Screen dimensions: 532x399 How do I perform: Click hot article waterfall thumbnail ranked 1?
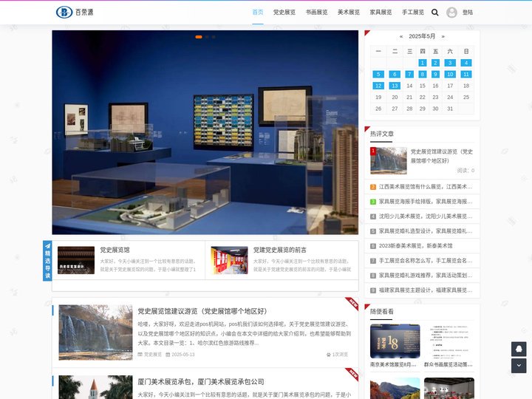click(389, 161)
